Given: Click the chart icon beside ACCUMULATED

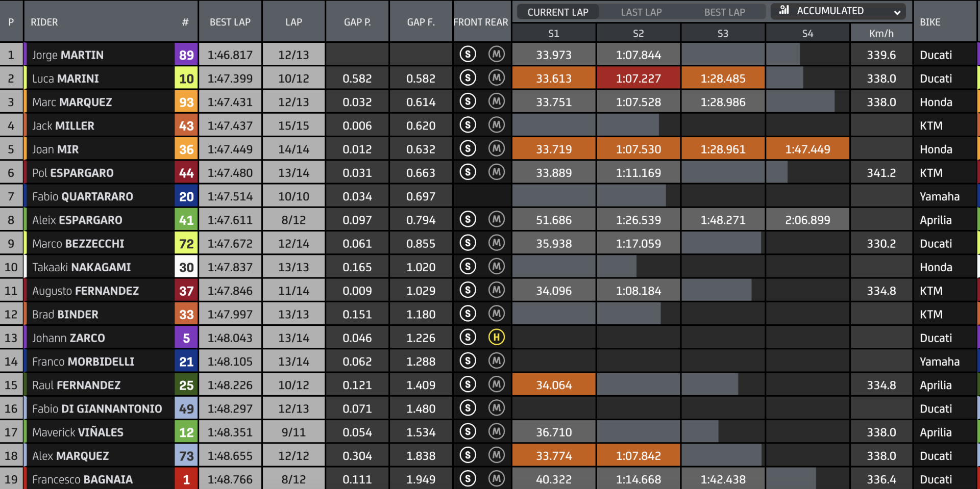Looking at the screenshot, I should (x=784, y=10).
